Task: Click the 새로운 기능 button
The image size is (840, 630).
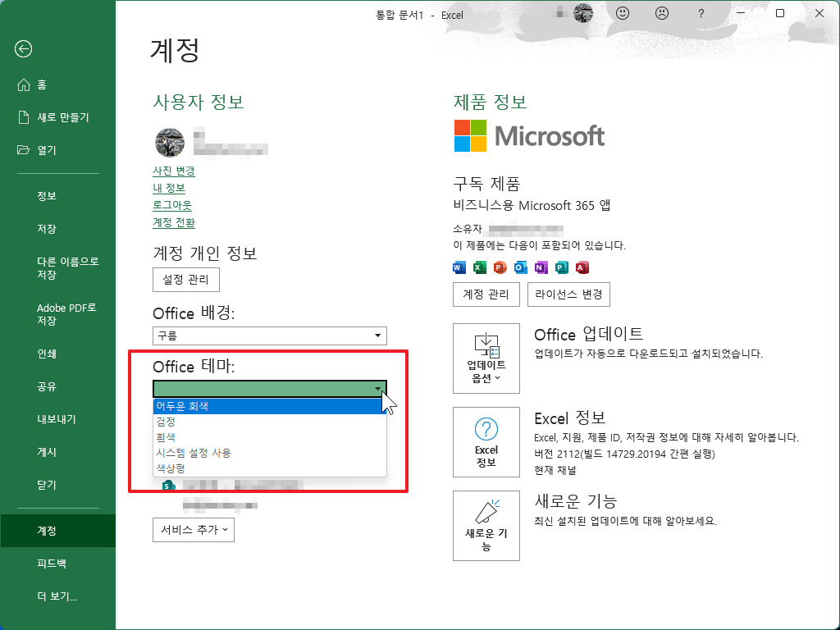Action: pyautogui.click(x=486, y=526)
